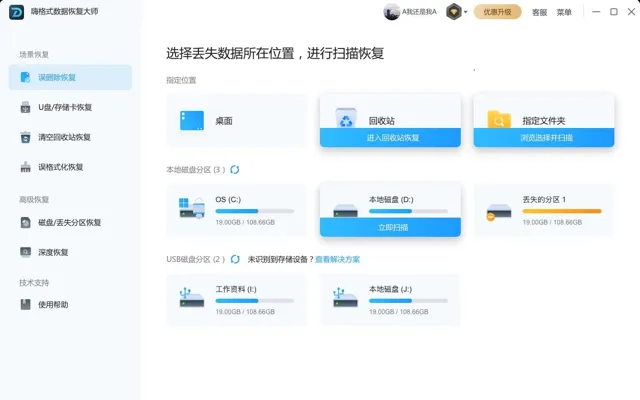
Task: Click the 优惠升级 upgrade button
Action: [x=497, y=12]
